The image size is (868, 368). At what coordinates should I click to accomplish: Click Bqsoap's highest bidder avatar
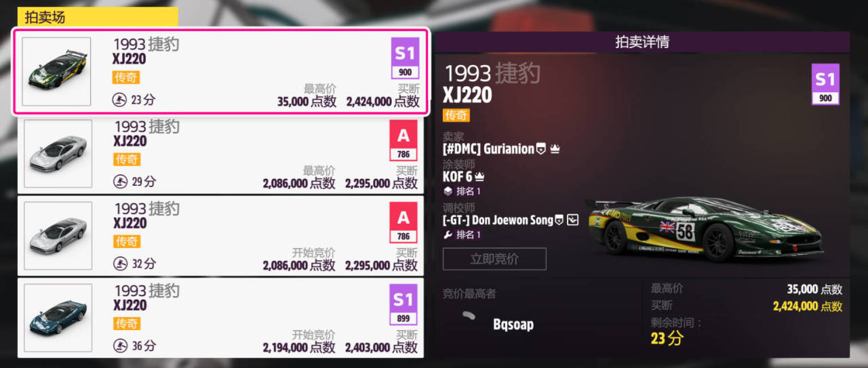click(x=467, y=315)
